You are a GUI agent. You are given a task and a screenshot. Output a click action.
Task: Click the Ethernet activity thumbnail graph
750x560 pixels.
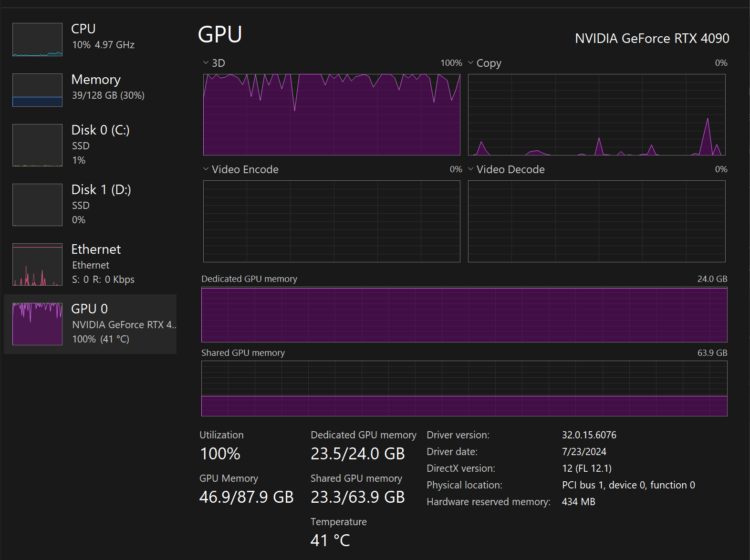pyautogui.click(x=37, y=264)
